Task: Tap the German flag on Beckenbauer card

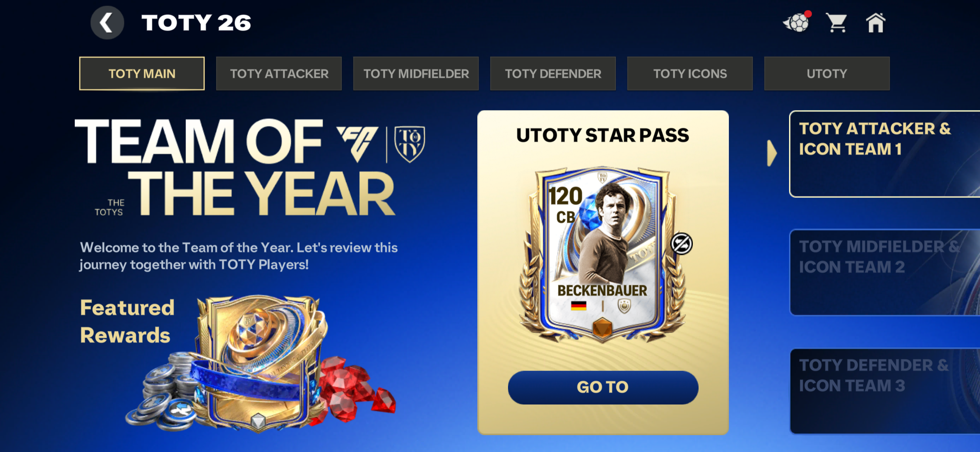Action: 579,306
